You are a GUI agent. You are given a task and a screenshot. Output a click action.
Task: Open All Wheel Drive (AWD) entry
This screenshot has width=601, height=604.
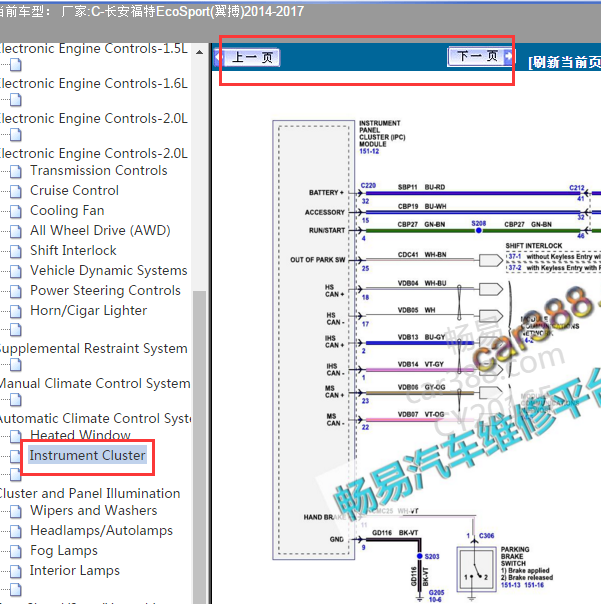pyautogui.click(x=100, y=230)
